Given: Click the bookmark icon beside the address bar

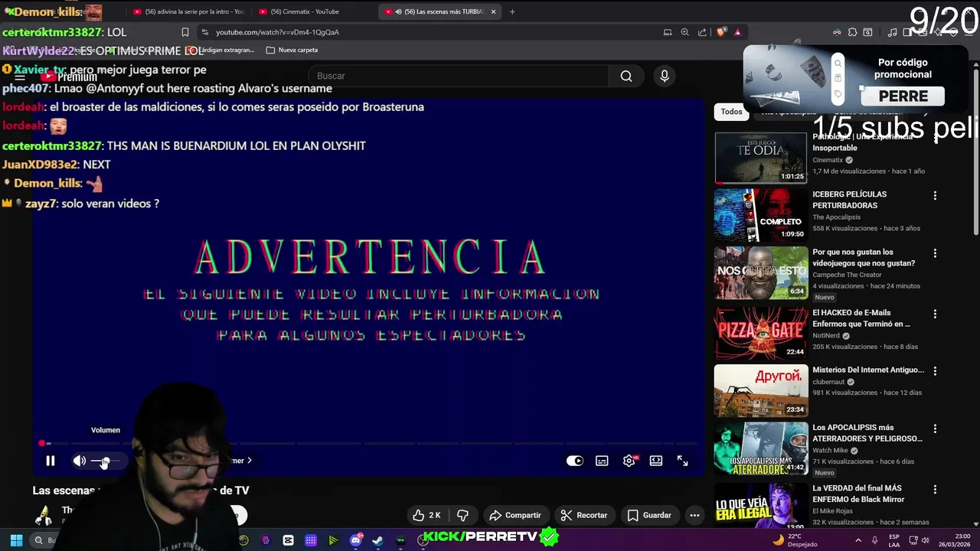Looking at the screenshot, I should 185,32.
